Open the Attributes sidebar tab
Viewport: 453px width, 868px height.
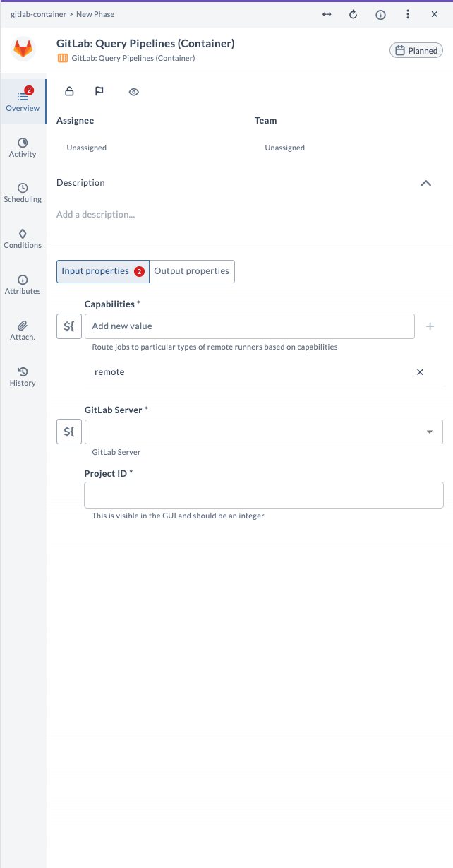[x=23, y=285]
